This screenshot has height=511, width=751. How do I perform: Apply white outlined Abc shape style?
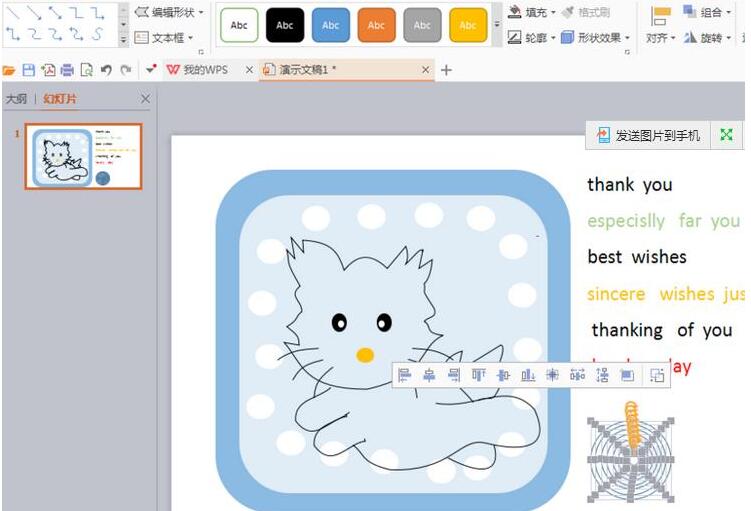(x=239, y=25)
